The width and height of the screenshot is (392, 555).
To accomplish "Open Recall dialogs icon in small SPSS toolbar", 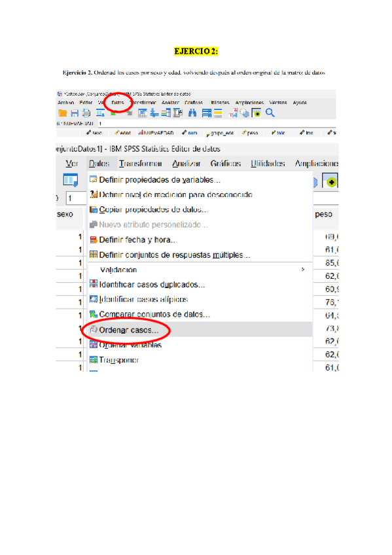I will (101, 113).
